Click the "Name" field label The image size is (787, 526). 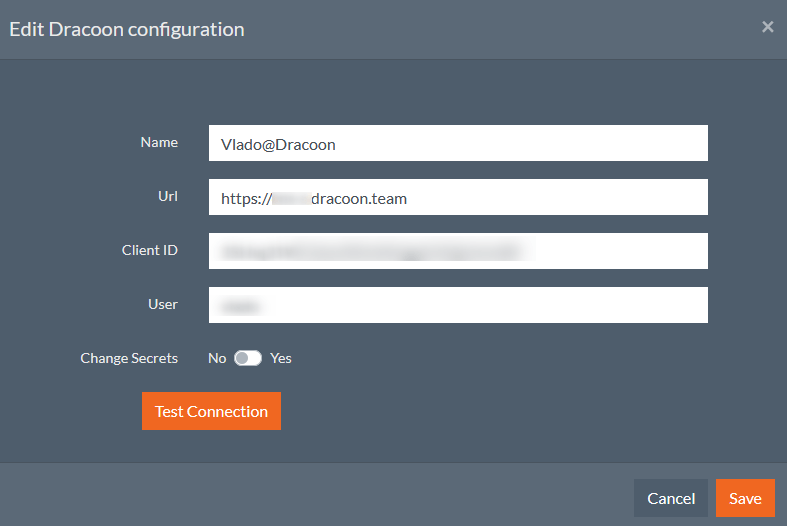[x=159, y=143]
